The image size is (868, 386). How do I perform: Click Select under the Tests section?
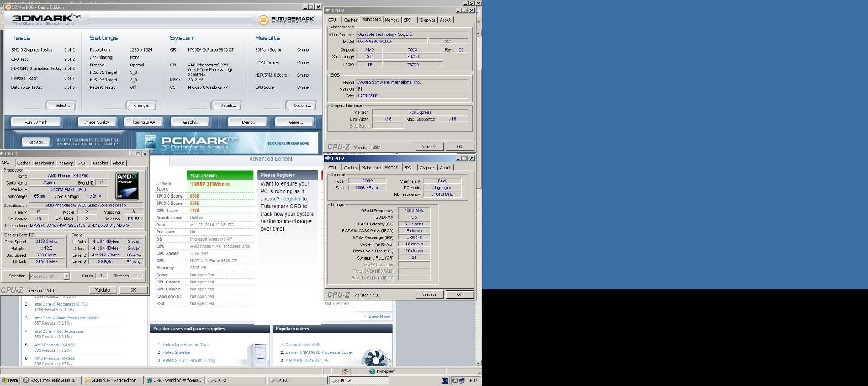tap(62, 105)
